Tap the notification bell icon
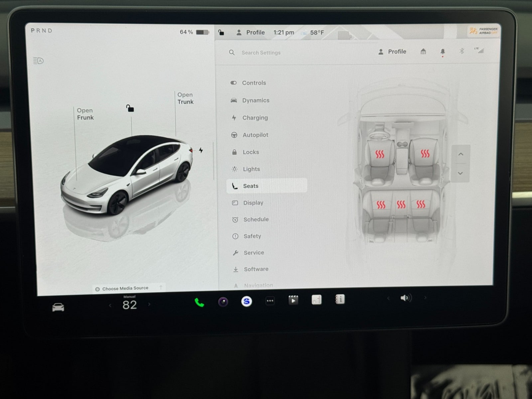 443,52
